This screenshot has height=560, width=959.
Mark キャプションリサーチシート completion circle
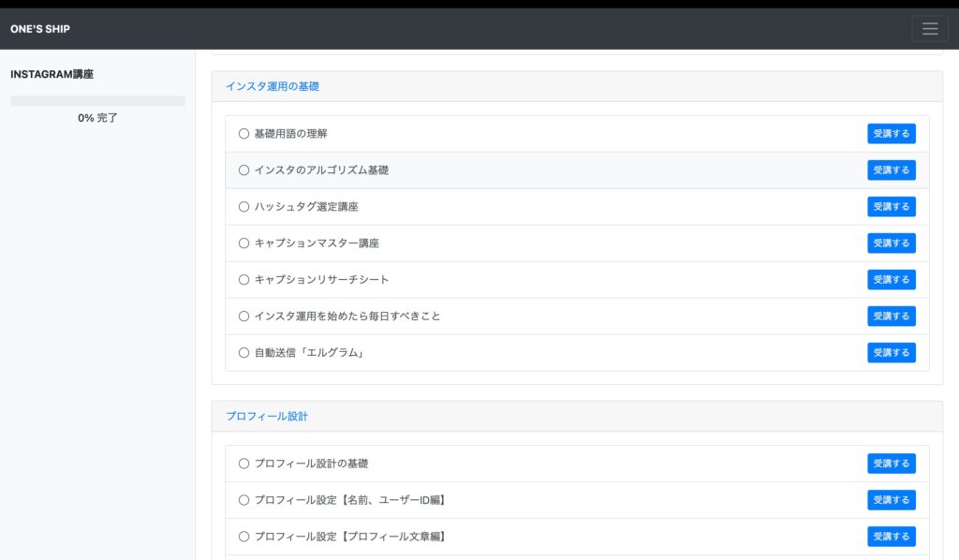[244, 279]
